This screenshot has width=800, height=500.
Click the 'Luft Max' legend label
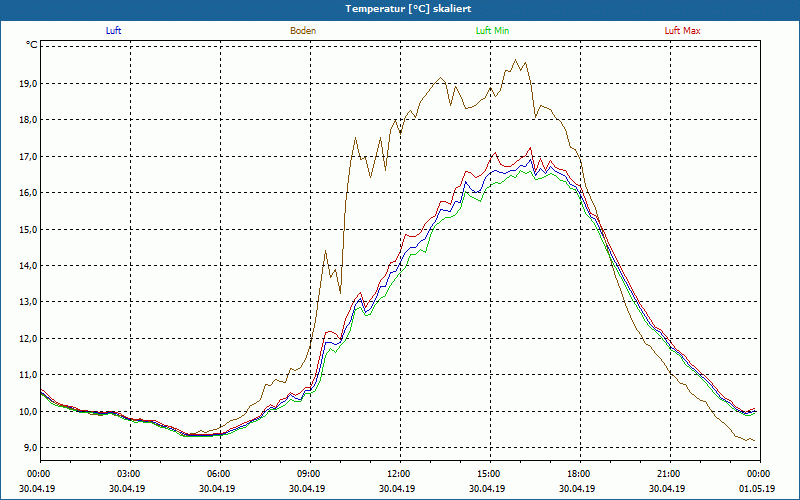[x=682, y=31]
